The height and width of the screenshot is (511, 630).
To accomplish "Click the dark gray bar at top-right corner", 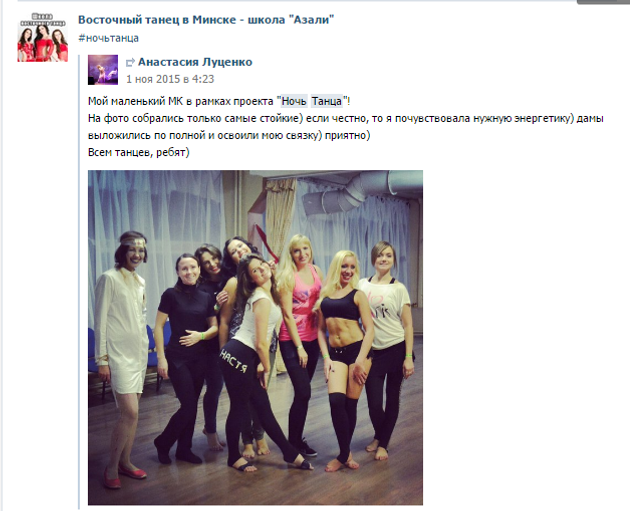I will pos(603,2).
